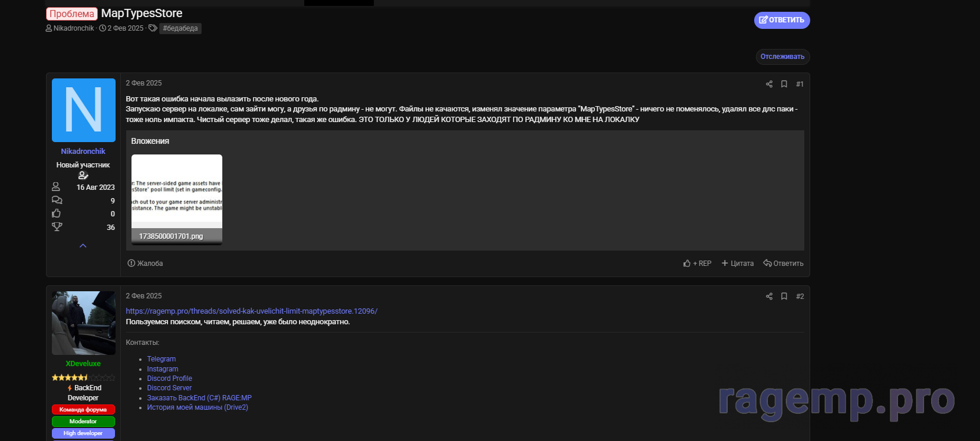Open Заказать BackEnd (C#) RAGE:MP link
The height and width of the screenshot is (441, 980).
point(199,398)
